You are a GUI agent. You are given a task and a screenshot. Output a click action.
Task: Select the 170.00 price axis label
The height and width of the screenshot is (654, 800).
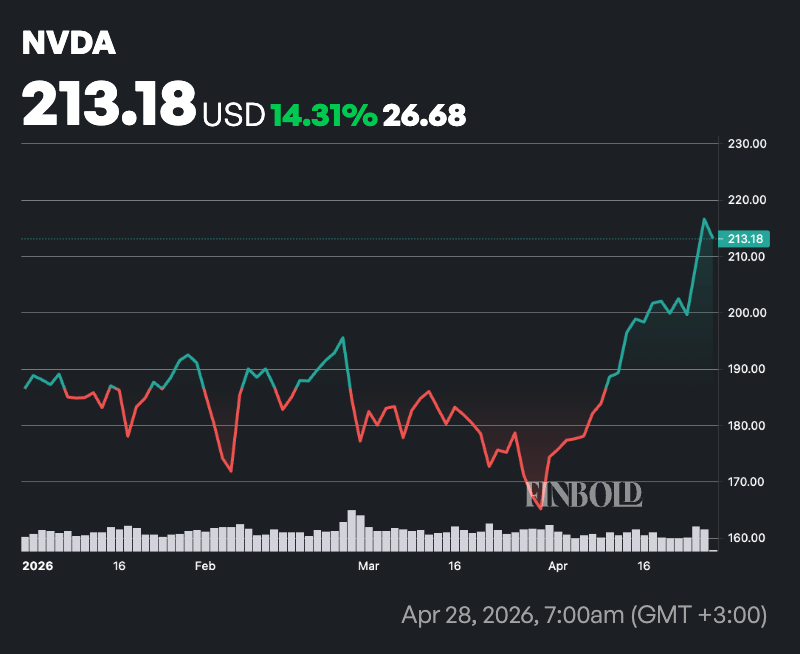point(746,482)
